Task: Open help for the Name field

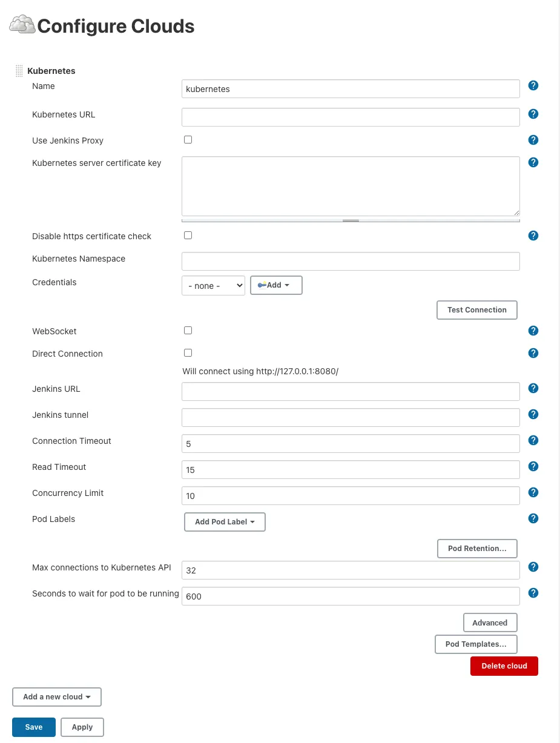Action: 533,85
